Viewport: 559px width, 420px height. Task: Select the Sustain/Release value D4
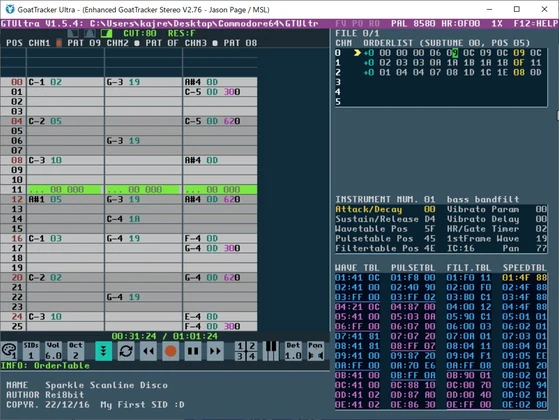[430, 219]
